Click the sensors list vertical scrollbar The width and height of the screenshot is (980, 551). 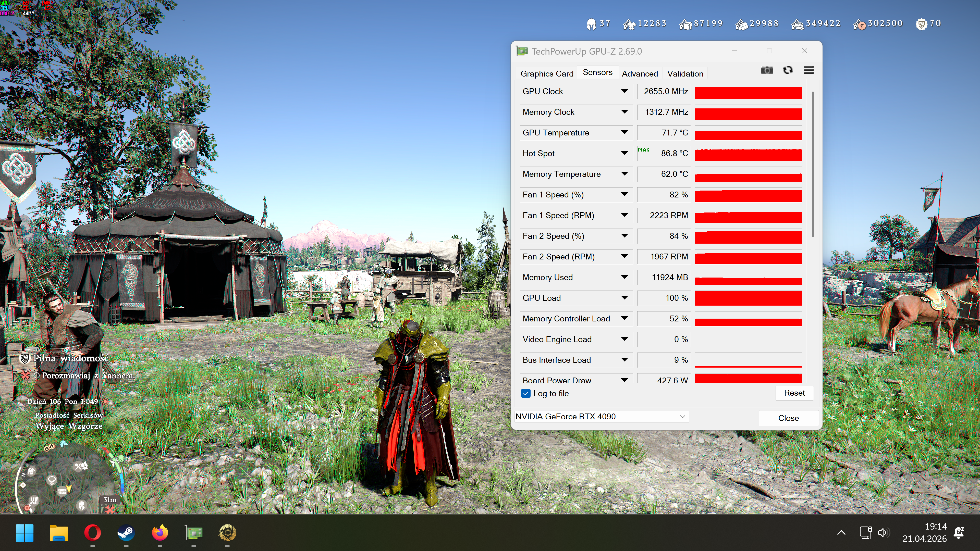click(x=813, y=164)
